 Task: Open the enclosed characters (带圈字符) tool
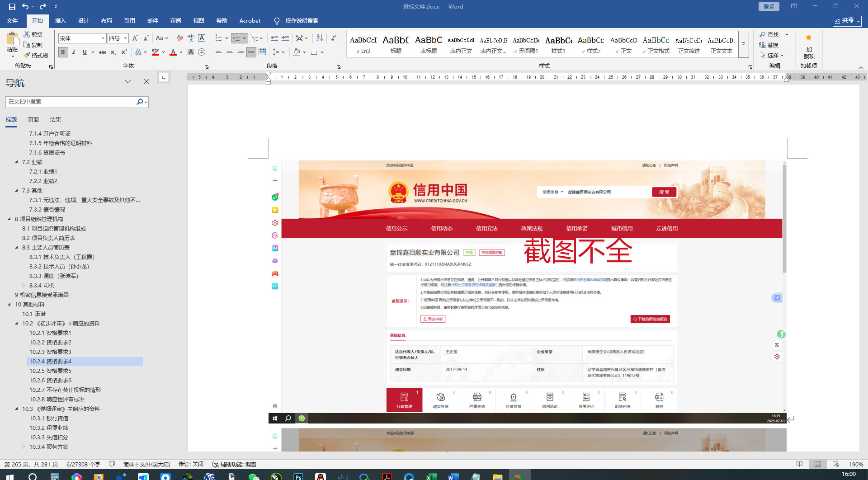pos(202,52)
